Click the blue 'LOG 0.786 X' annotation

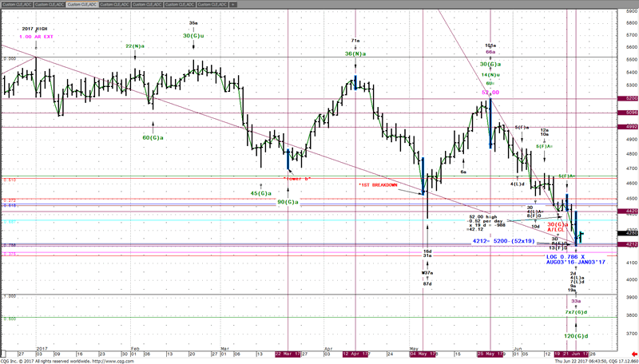click(565, 257)
